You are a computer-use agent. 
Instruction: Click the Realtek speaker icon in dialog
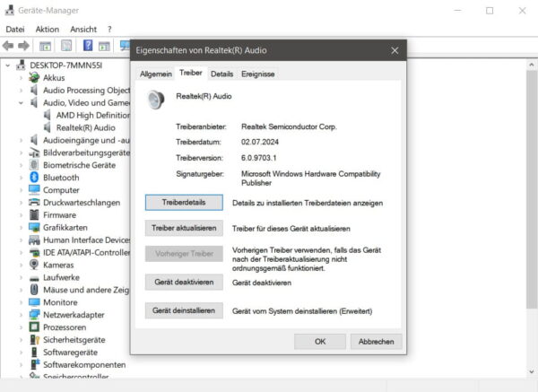click(156, 99)
